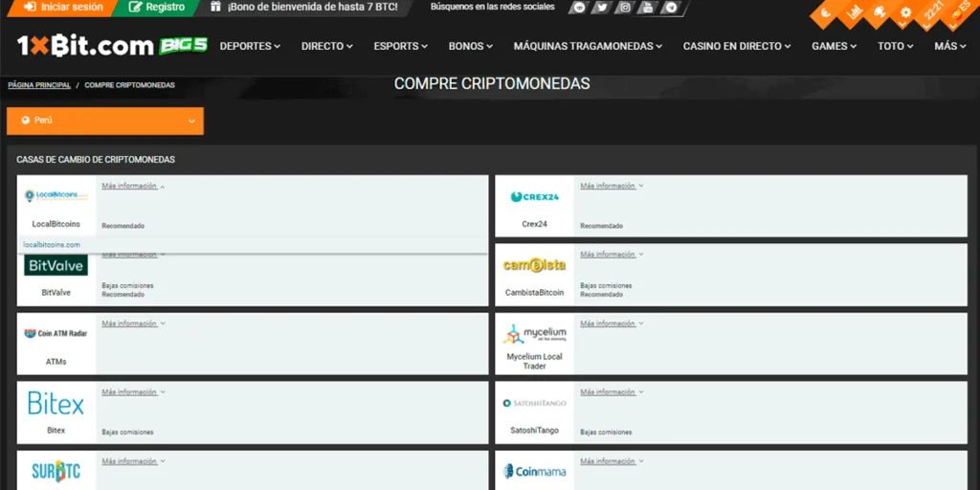Click the Crex24 name label
Image resolution: width=980 pixels, height=490 pixels.
tap(534, 224)
